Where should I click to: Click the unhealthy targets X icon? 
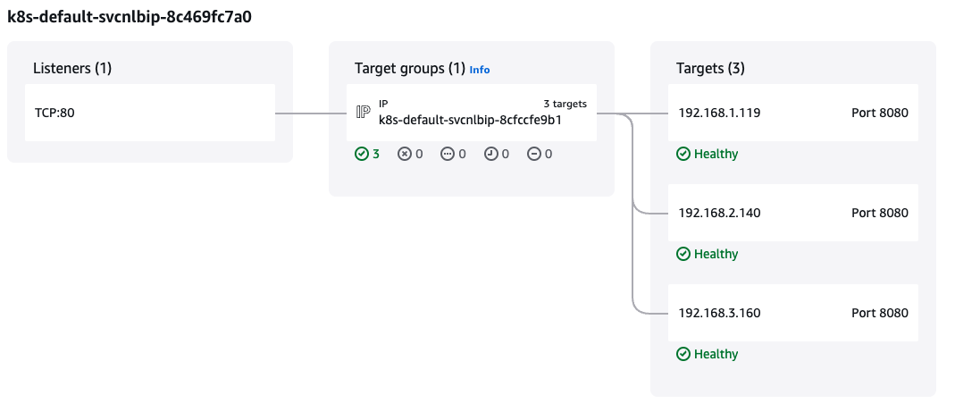[405, 154]
